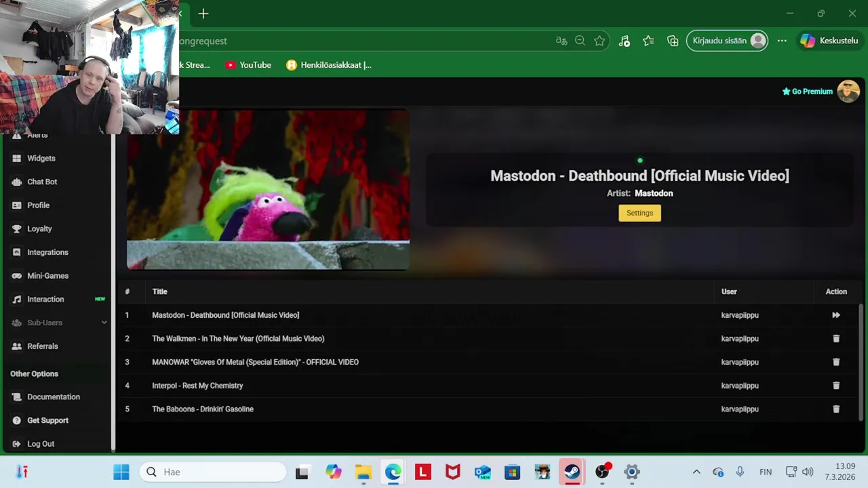Image resolution: width=868 pixels, height=488 pixels.
Task: Open a new browser tab
Action: pyautogui.click(x=203, y=14)
